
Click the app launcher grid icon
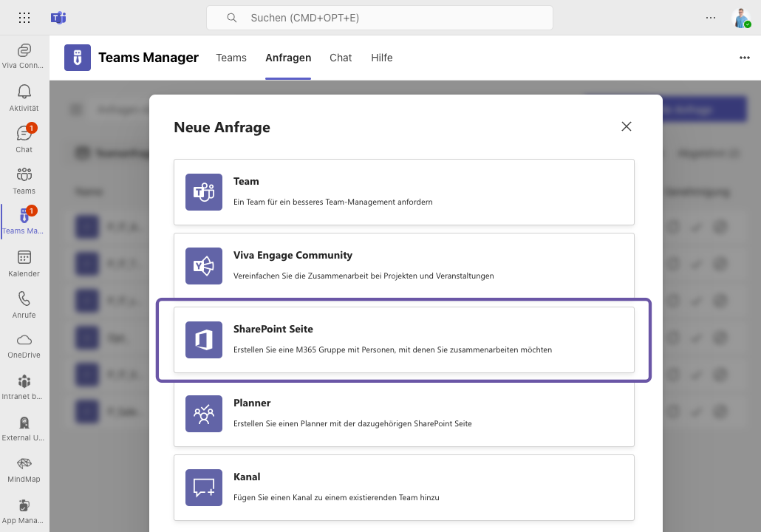(24, 18)
